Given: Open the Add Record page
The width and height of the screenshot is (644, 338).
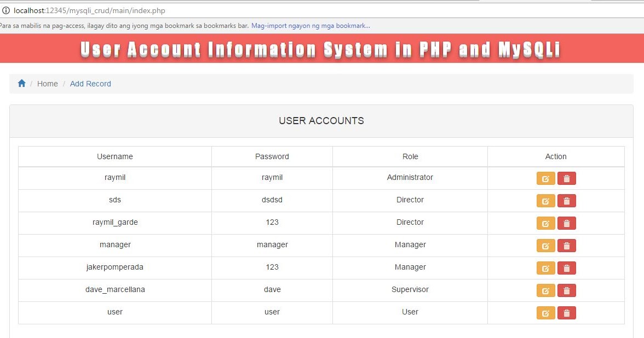Looking at the screenshot, I should pyautogui.click(x=90, y=83).
